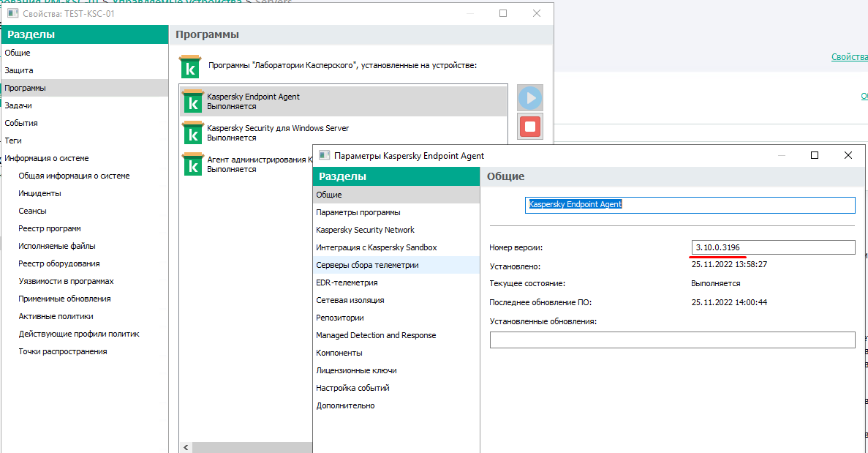Open Серверы сбора телеметрии section
The height and width of the screenshot is (453, 868).
(396, 265)
